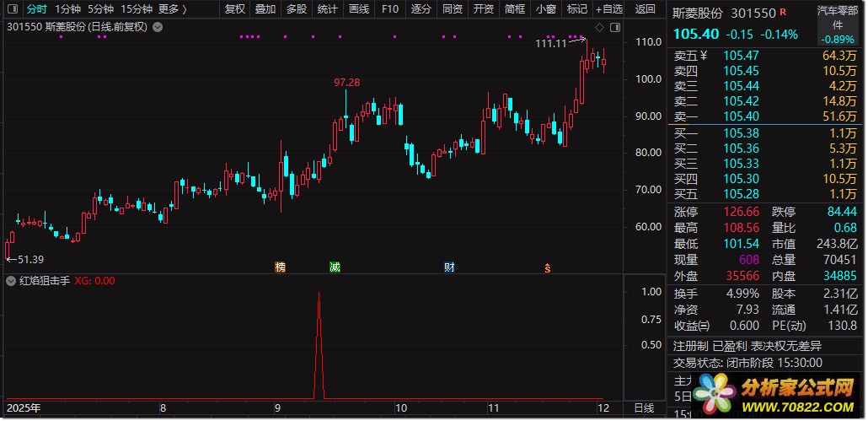Open the 减 event marker on chart
Screen dimensions: 868x421
(335, 267)
